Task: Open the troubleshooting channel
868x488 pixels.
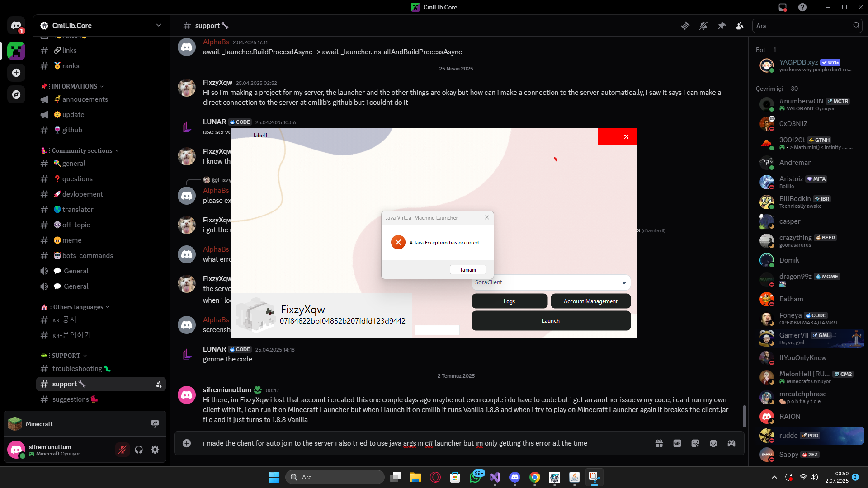Action: coord(77,369)
